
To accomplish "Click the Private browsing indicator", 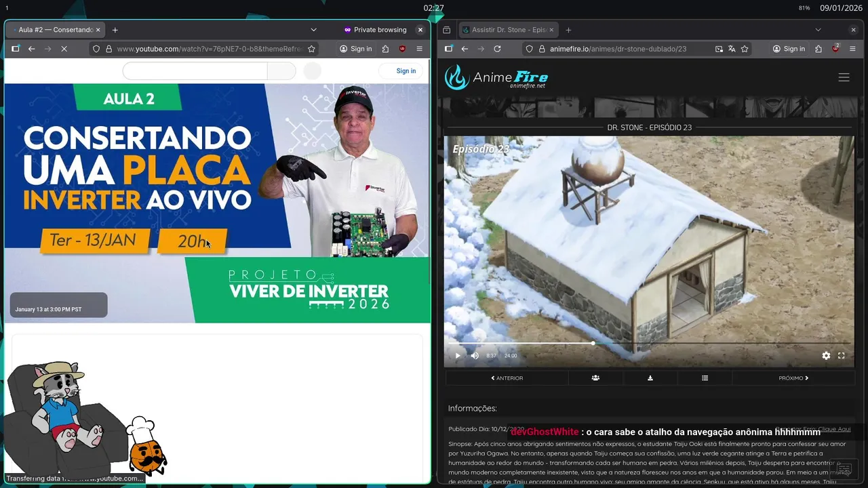I will (x=375, y=30).
